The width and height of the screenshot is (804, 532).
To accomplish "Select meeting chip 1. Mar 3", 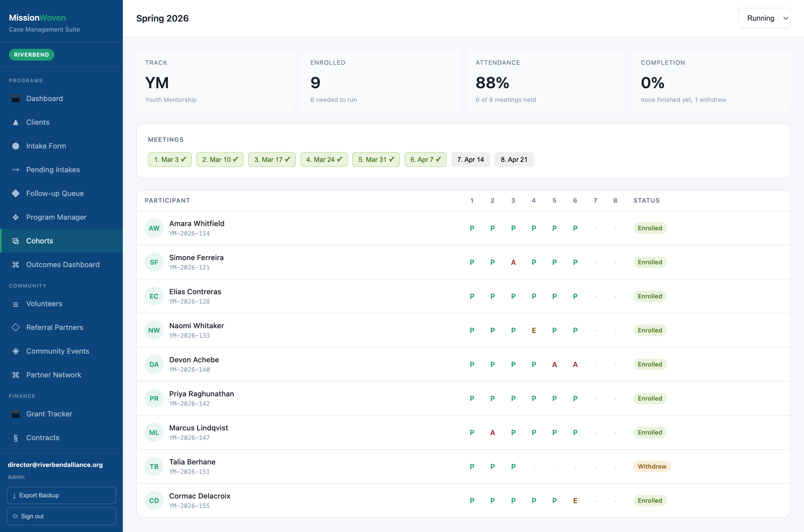I will coord(170,159).
